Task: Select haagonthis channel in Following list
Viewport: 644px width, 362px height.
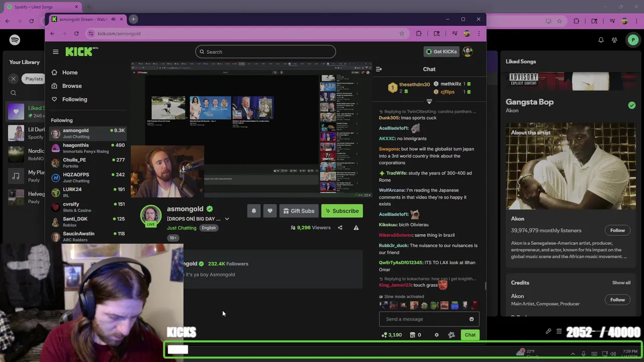Action: (88, 148)
